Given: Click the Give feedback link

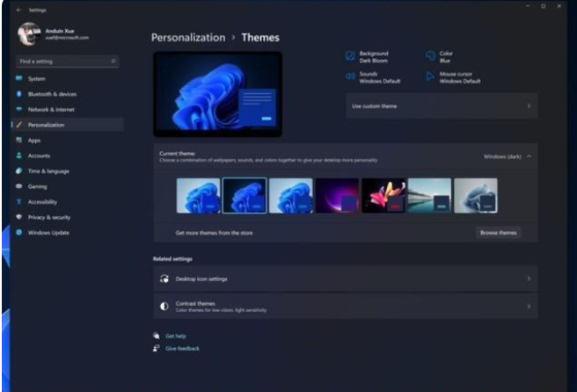Looking at the screenshot, I should 183,348.
